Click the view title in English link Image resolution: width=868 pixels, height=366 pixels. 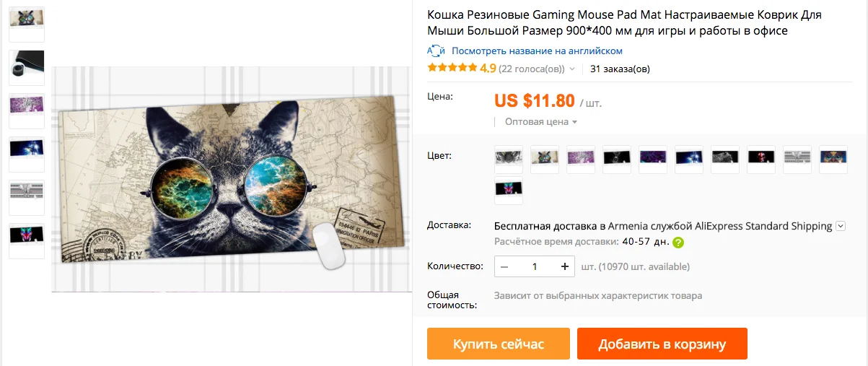point(537,51)
